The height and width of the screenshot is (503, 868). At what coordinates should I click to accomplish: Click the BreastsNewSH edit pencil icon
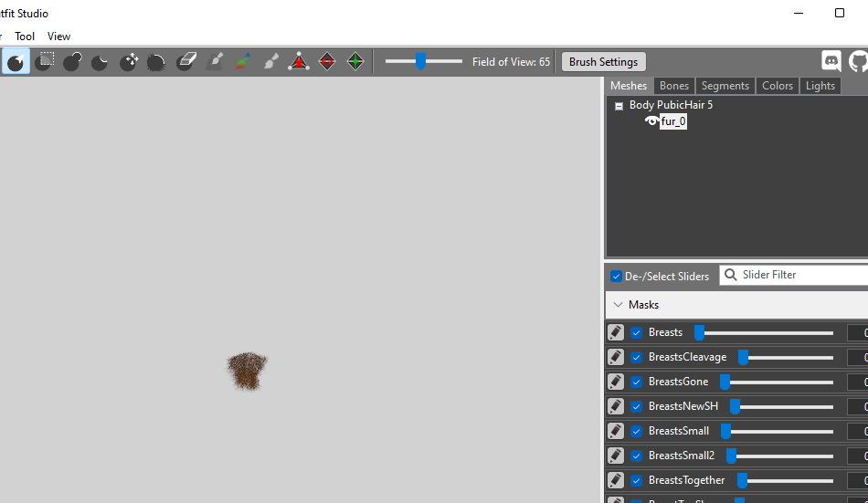(x=616, y=406)
